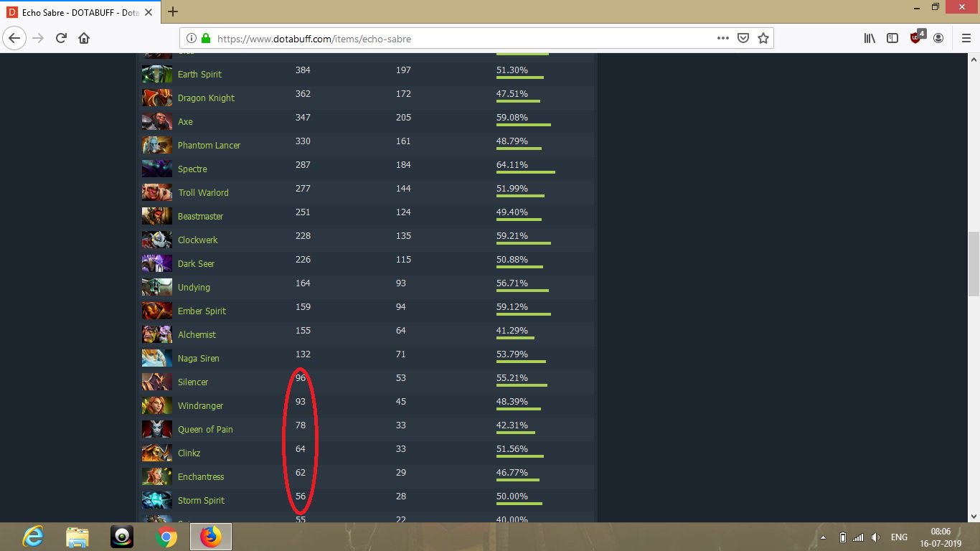This screenshot has width=980, height=551.
Task: Launch Internet Explorer from the taskbar
Action: (x=32, y=537)
